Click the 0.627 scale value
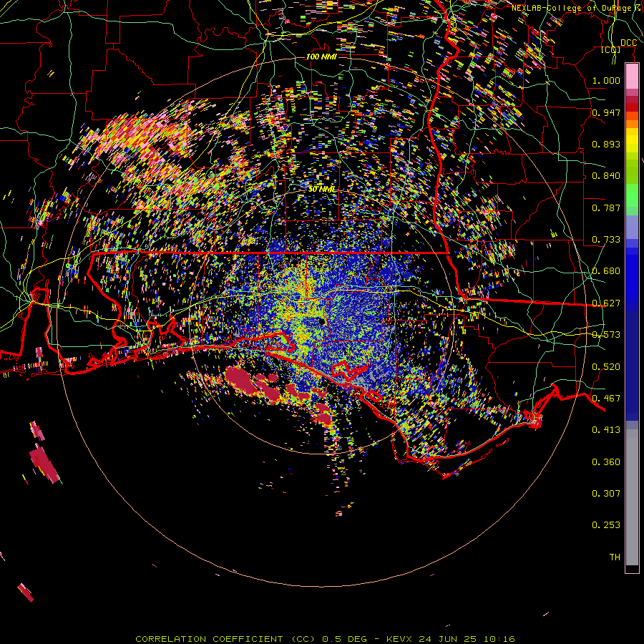This screenshot has height=644, width=644. (606, 303)
